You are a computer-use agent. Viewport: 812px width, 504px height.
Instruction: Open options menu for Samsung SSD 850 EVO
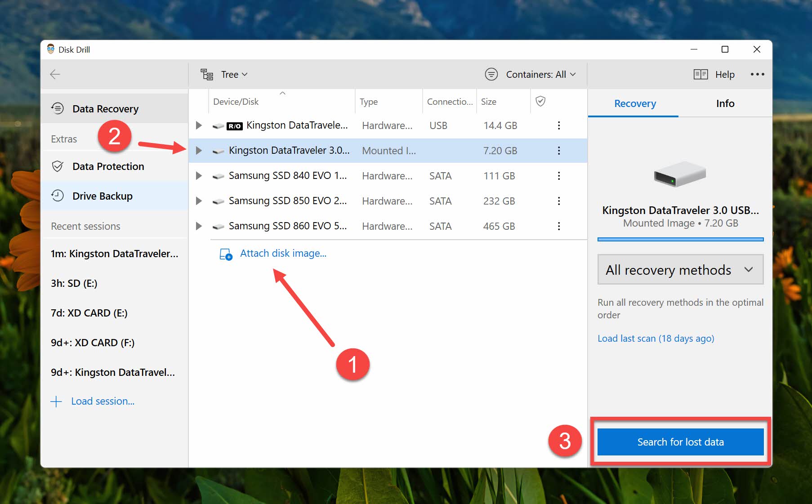pos(559,201)
